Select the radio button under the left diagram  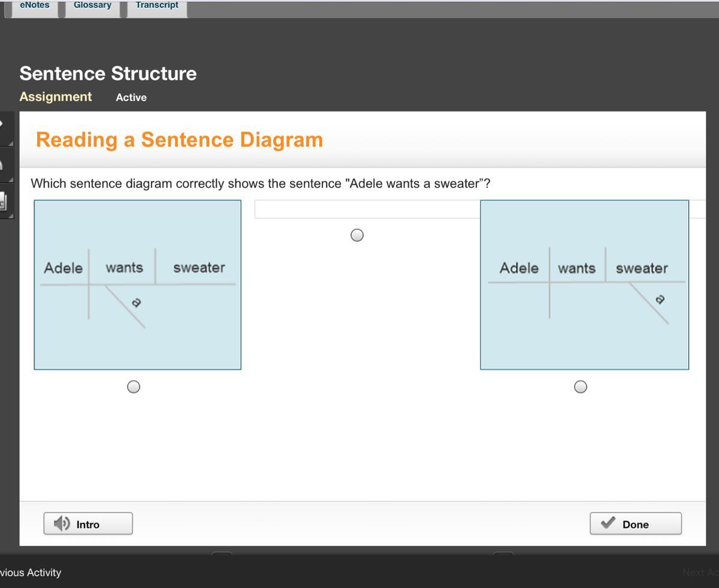click(134, 387)
